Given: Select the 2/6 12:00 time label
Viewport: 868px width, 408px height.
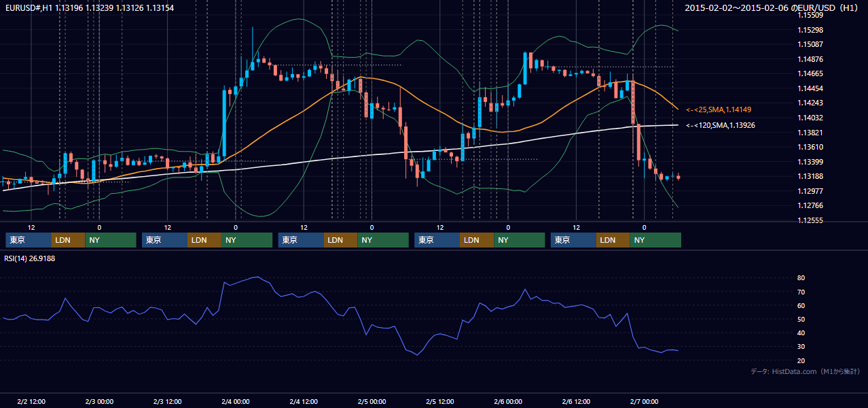Looking at the screenshot, I should [577, 401].
